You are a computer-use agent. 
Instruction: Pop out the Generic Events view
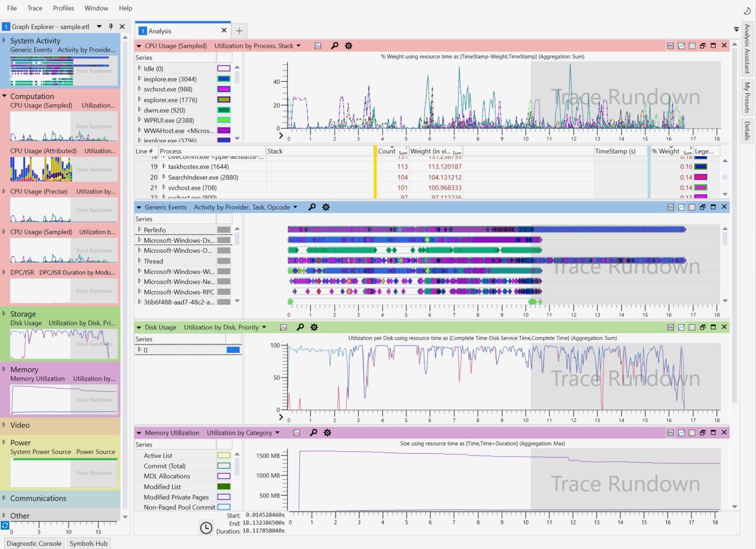(x=702, y=207)
